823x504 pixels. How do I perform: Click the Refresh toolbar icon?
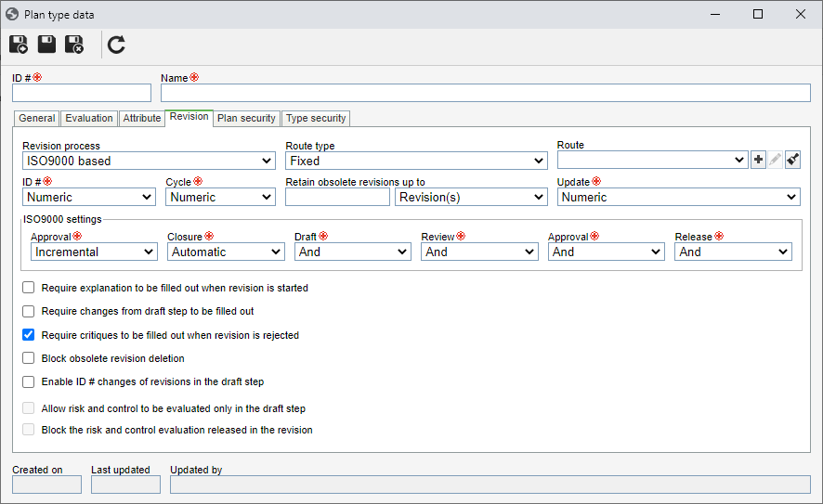(116, 45)
